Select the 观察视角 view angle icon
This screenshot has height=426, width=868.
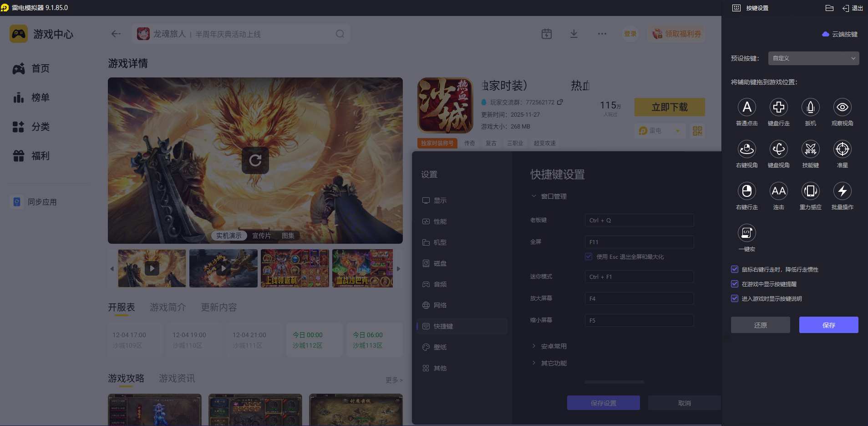842,108
